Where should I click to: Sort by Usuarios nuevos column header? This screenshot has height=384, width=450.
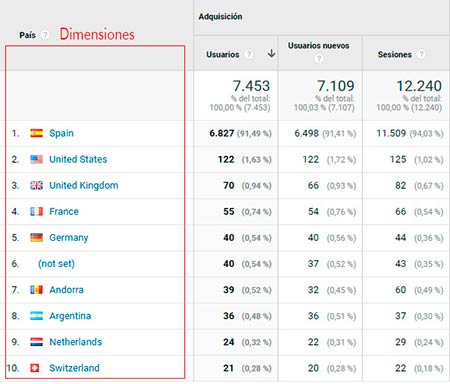click(319, 46)
